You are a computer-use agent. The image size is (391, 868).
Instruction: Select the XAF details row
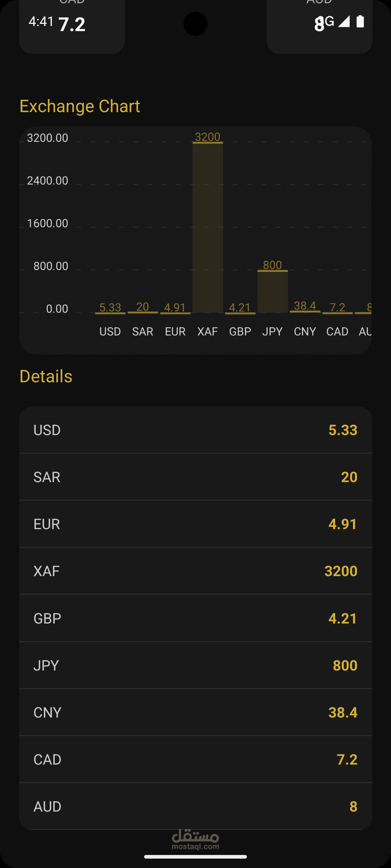(195, 571)
